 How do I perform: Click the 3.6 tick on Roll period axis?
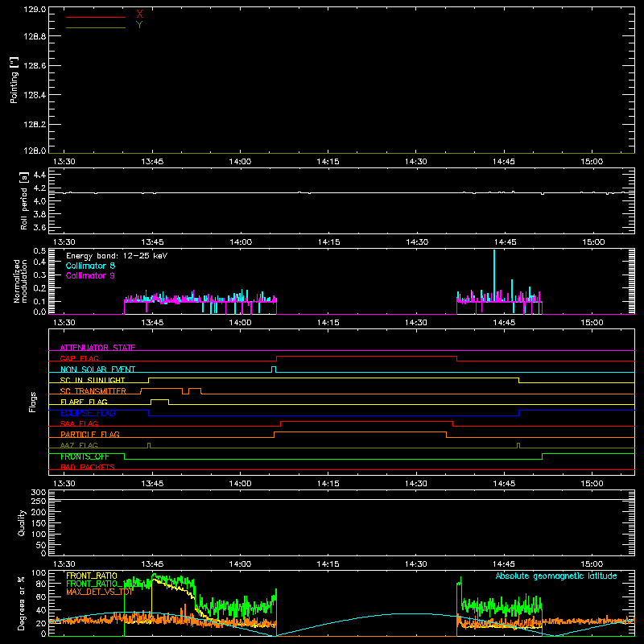coord(39,227)
